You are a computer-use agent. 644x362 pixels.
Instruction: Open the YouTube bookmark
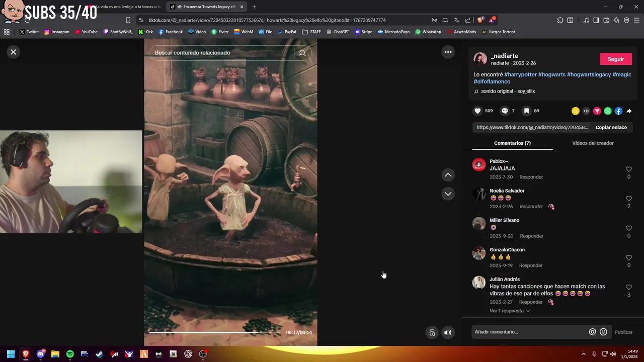(86, 32)
